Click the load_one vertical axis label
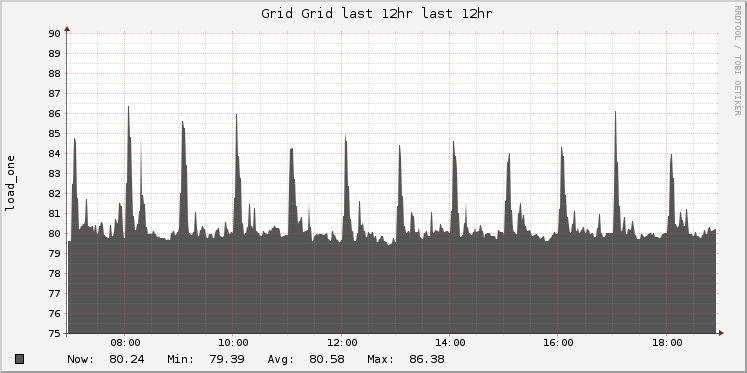The width and height of the screenshot is (747, 373). 10,183
